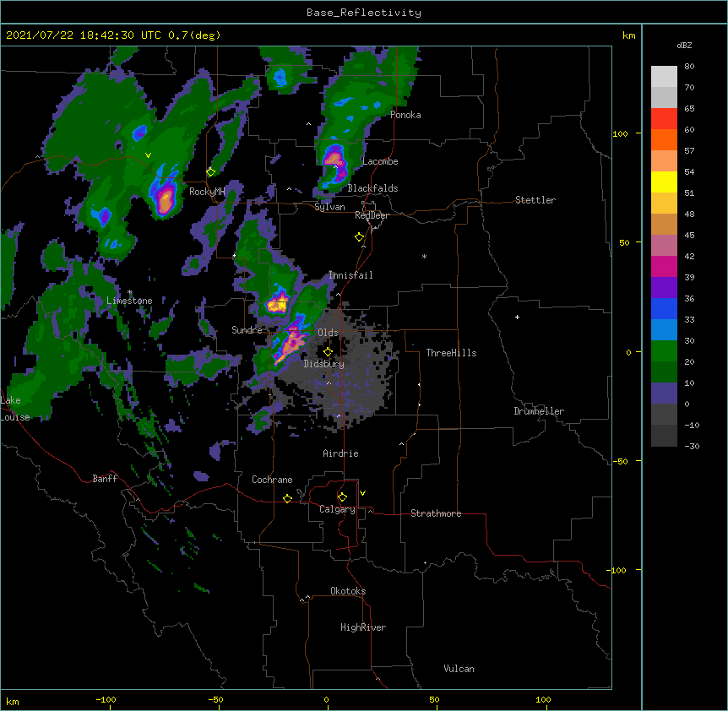
Task: Click the 100 tick on the vertical axis
Action: (620, 133)
